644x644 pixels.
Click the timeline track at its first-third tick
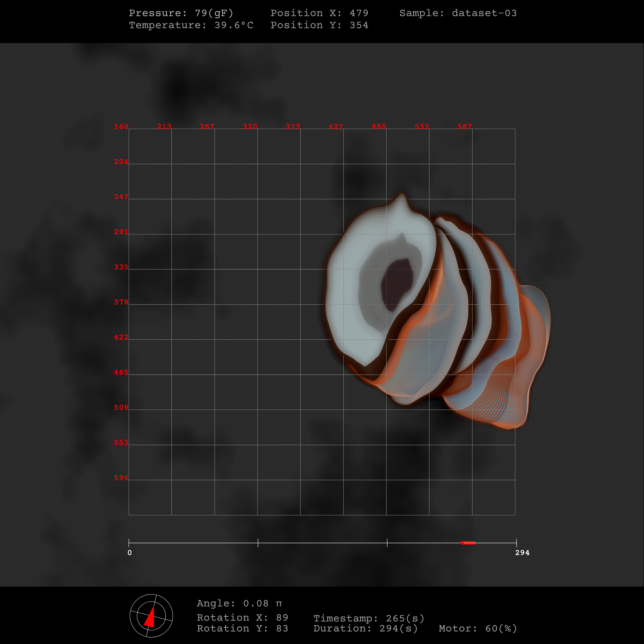(258, 543)
